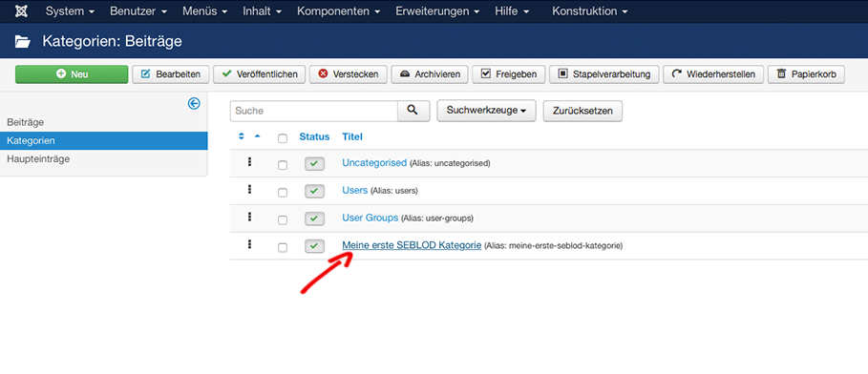Select Kategorien in the sidebar
The height and width of the screenshot is (374, 868).
[x=103, y=140]
